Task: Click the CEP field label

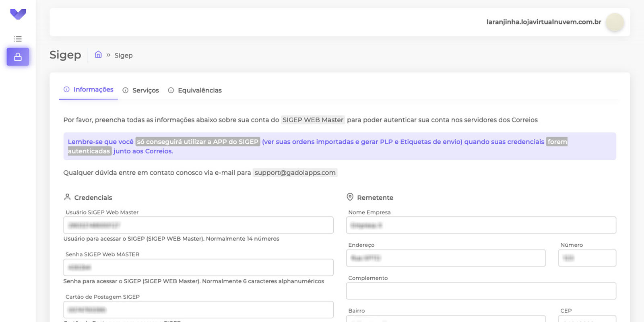Action: pyautogui.click(x=566, y=311)
